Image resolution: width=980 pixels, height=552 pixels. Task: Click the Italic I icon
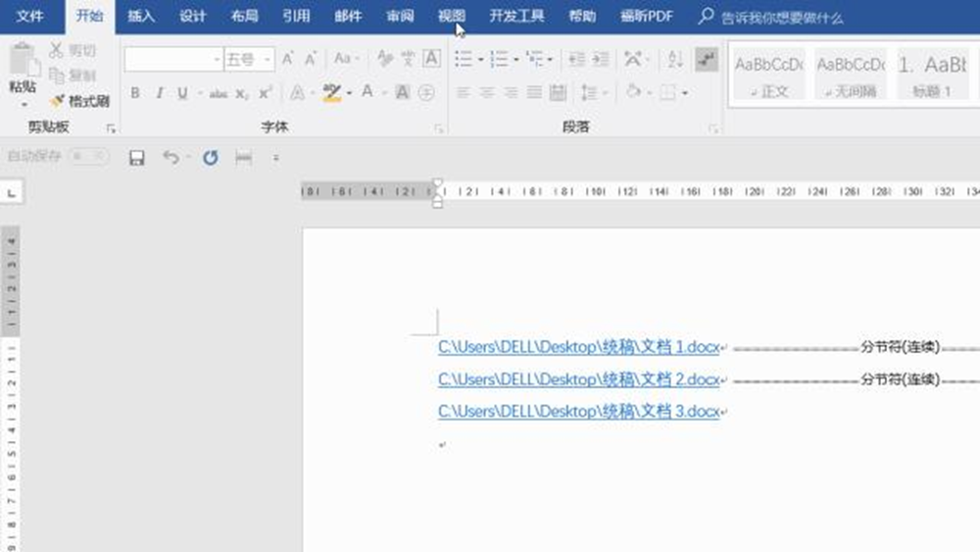coord(159,93)
